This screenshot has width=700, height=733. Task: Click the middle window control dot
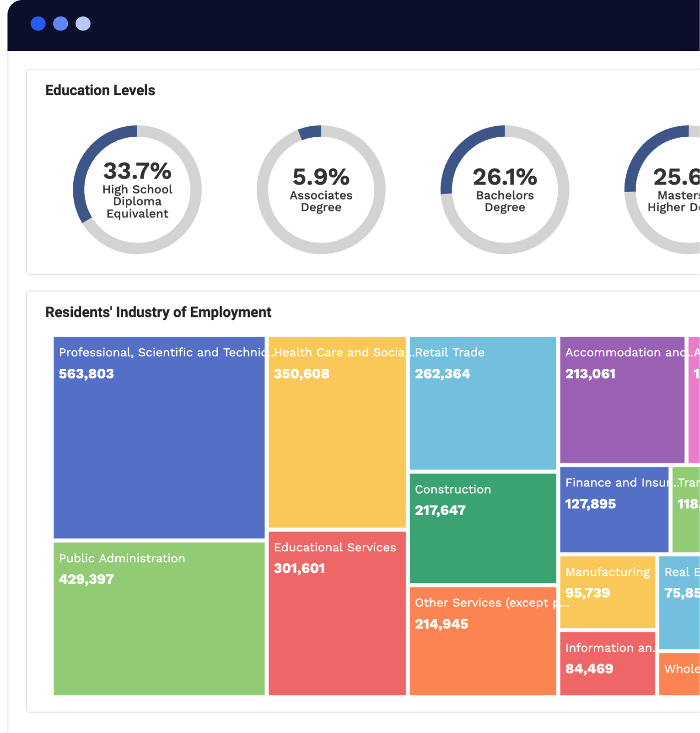click(x=60, y=23)
